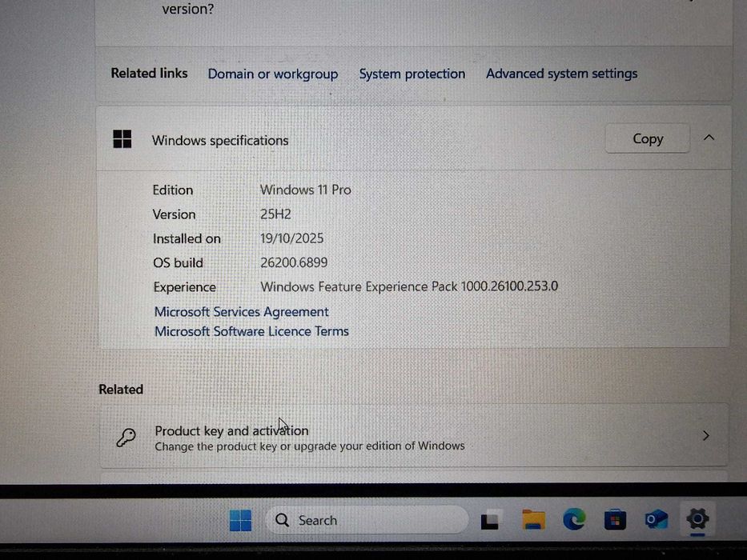Screen dimensions: 747x560
Task: Open the Microsoft Services Agreement link
Action: pyautogui.click(x=242, y=311)
